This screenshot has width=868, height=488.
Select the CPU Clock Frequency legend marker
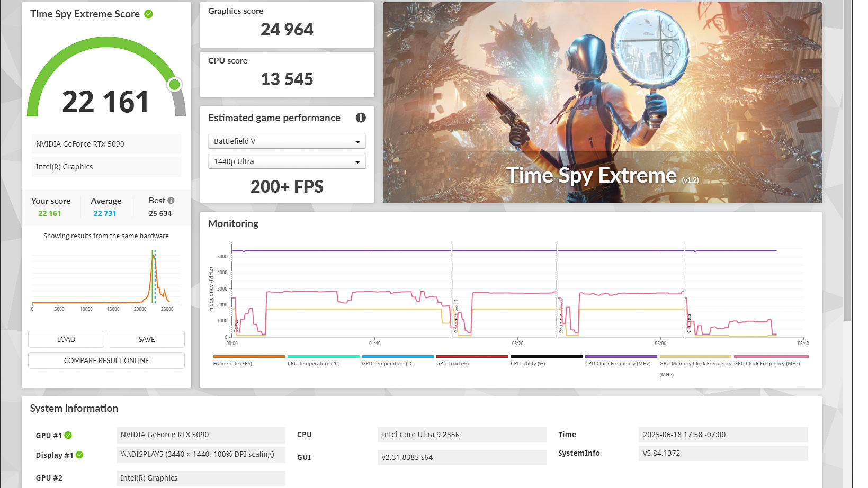[621, 356]
